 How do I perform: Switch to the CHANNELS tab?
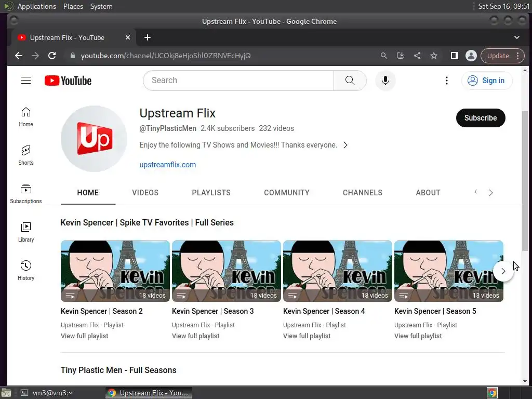(x=362, y=193)
